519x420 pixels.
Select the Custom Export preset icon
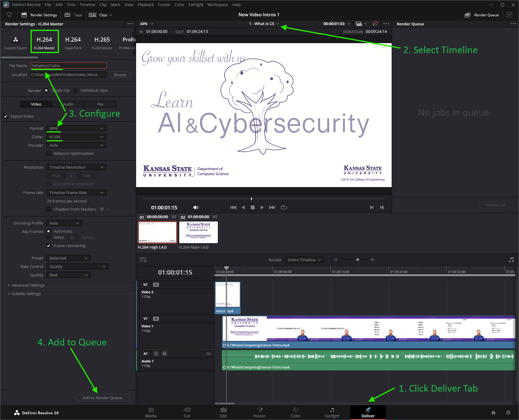click(15, 40)
